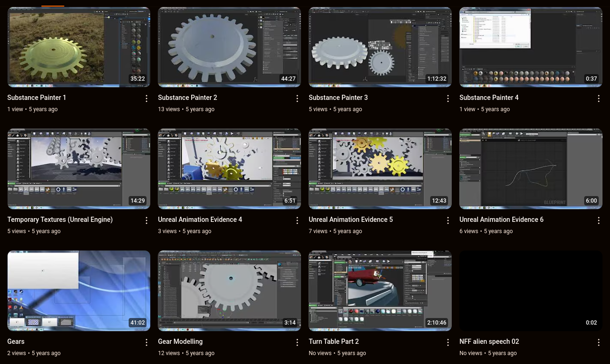Click the 44:27 duration badge

click(x=288, y=79)
